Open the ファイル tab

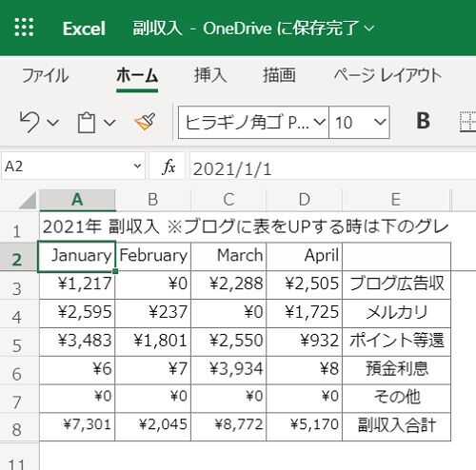click(46, 75)
